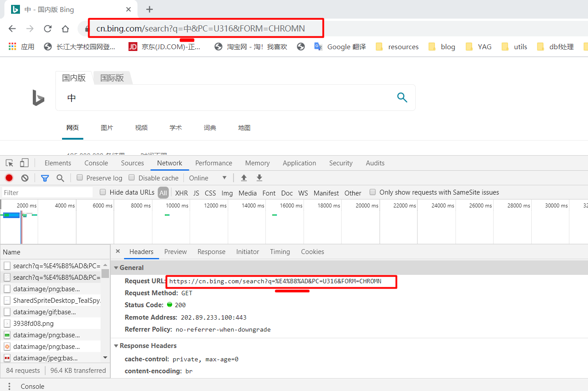The image size is (588, 391).
Task: Close the request details pane
Action: coord(118,251)
